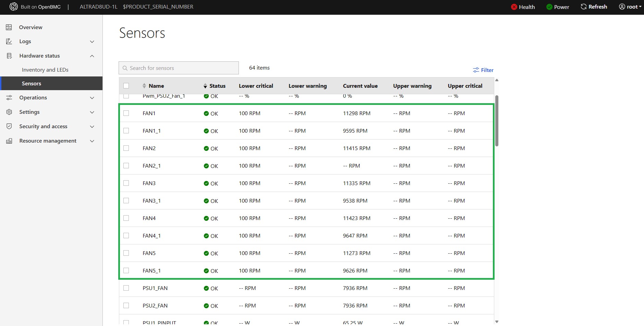Expand the Settings menu chevron

coord(92,112)
